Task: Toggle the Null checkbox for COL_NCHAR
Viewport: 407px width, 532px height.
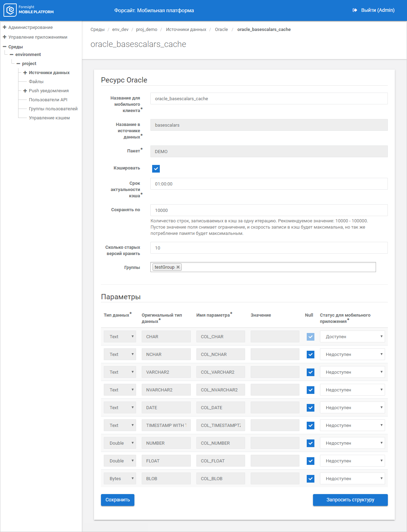Action: point(310,355)
